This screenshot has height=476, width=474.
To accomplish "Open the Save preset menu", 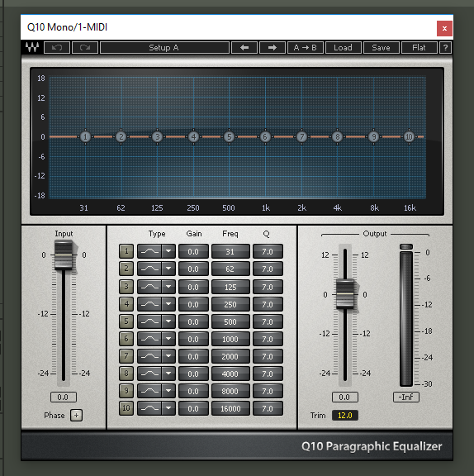I will pyautogui.click(x=381, y=48).
